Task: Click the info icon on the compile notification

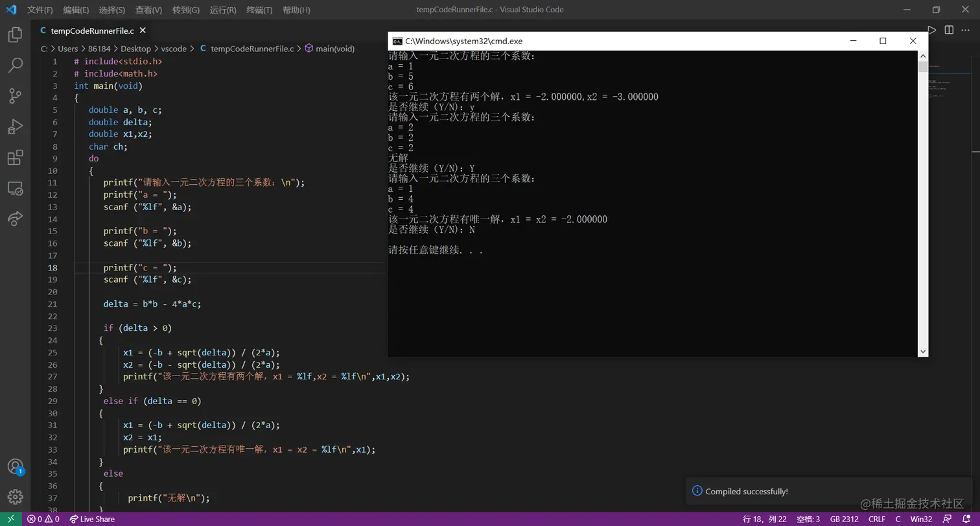Action: pos(697,491)
